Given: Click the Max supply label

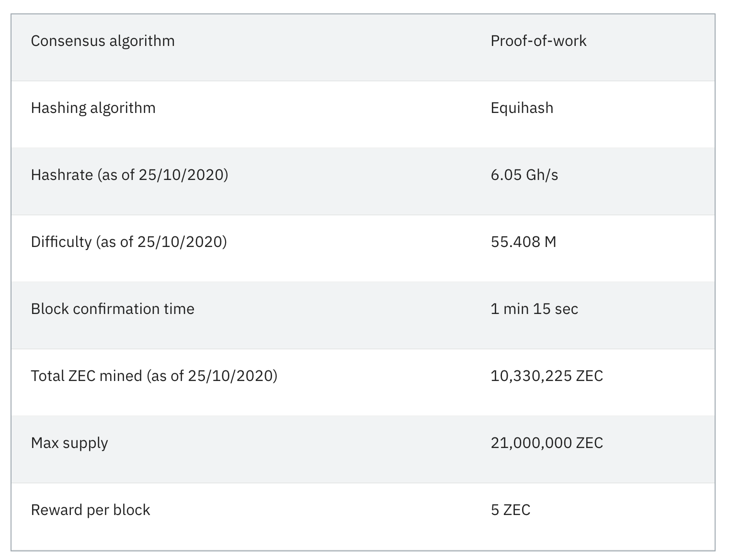Looking at the screenshot, I should pos(69,443).
